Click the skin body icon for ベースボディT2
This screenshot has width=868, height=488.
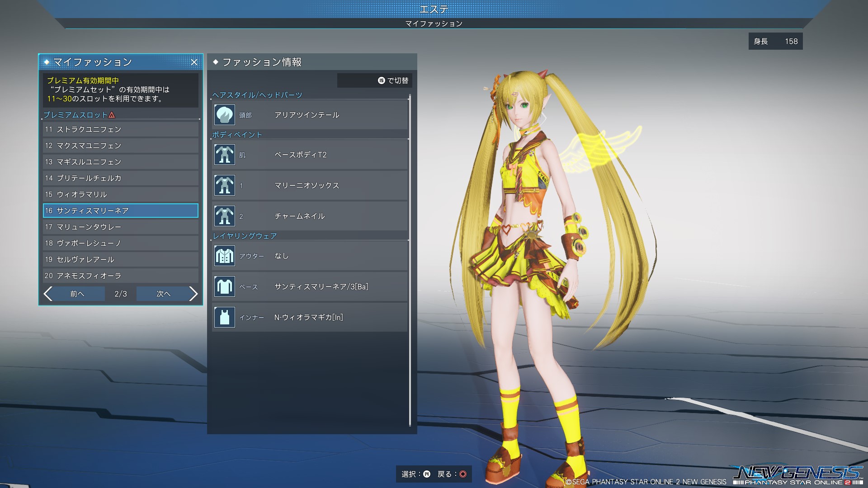[224, 155]
